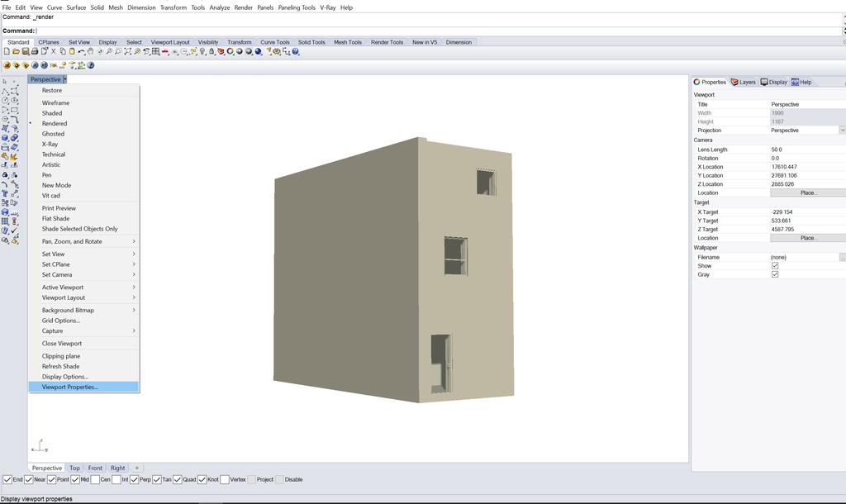Click the Command input field
Viewport: 846px width, 504px height.
tap(437, 31)
